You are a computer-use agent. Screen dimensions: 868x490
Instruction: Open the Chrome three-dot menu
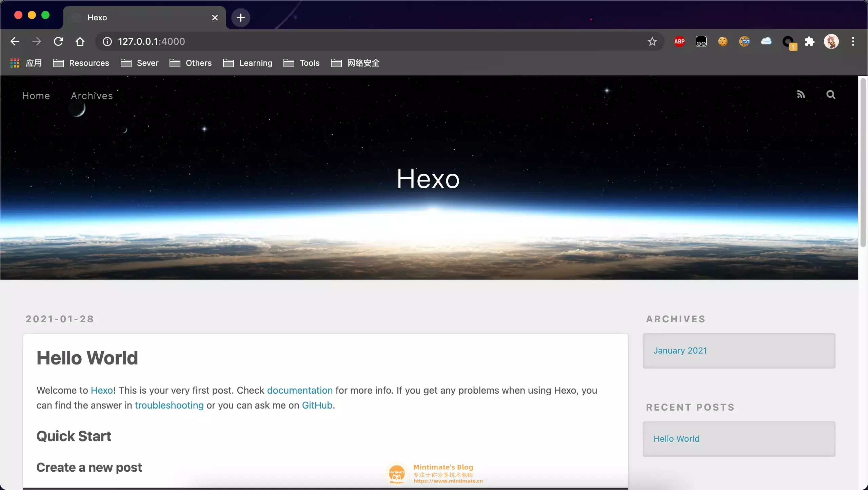tap(853, 41)
